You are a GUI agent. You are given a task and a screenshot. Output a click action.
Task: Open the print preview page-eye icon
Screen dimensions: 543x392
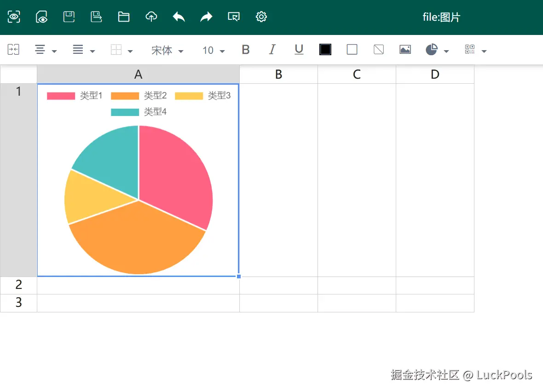tap(41, 17)
